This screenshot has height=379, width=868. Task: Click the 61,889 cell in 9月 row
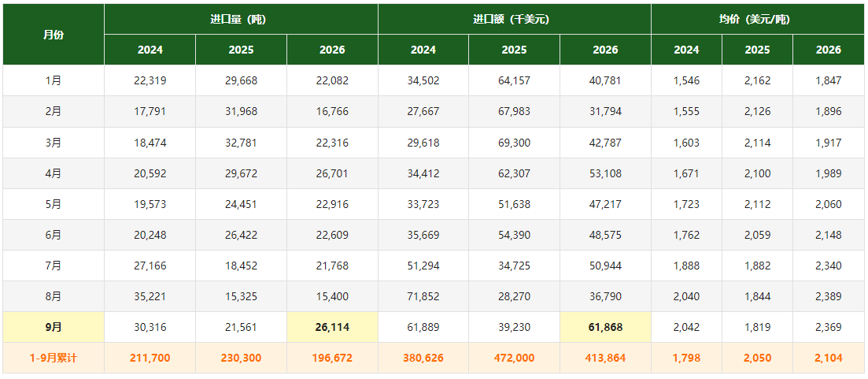423,327
